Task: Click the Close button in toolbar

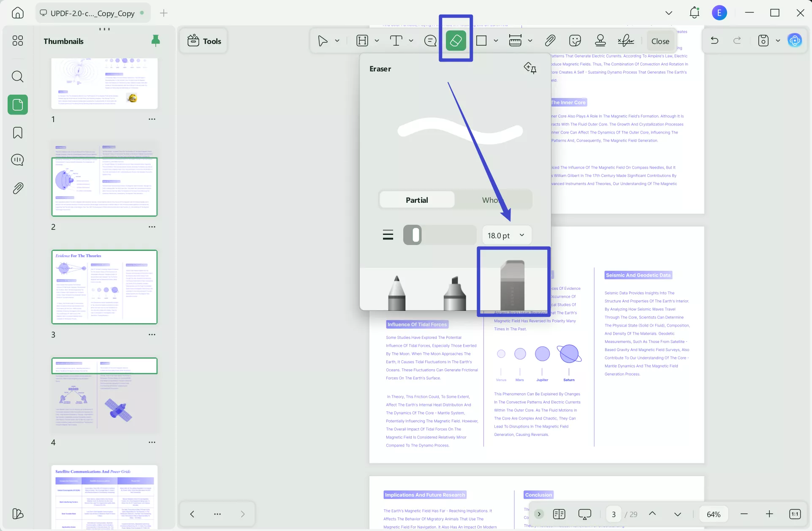Action: (660, 41)
